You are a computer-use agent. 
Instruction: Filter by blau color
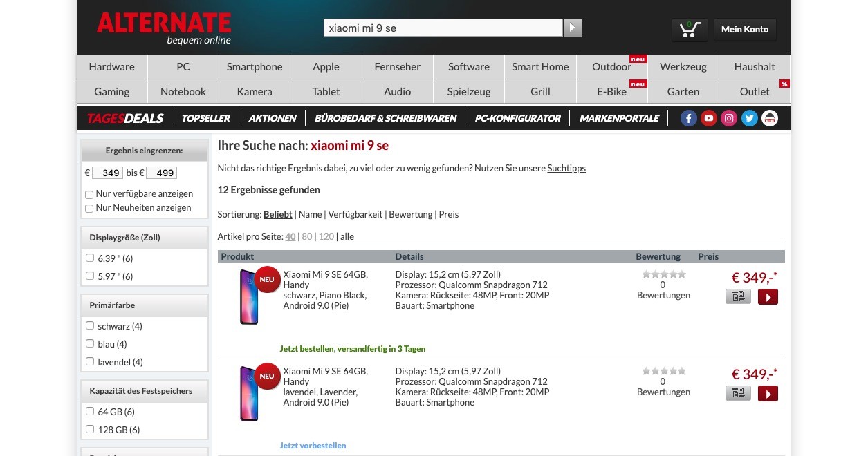tap(90, 343)
